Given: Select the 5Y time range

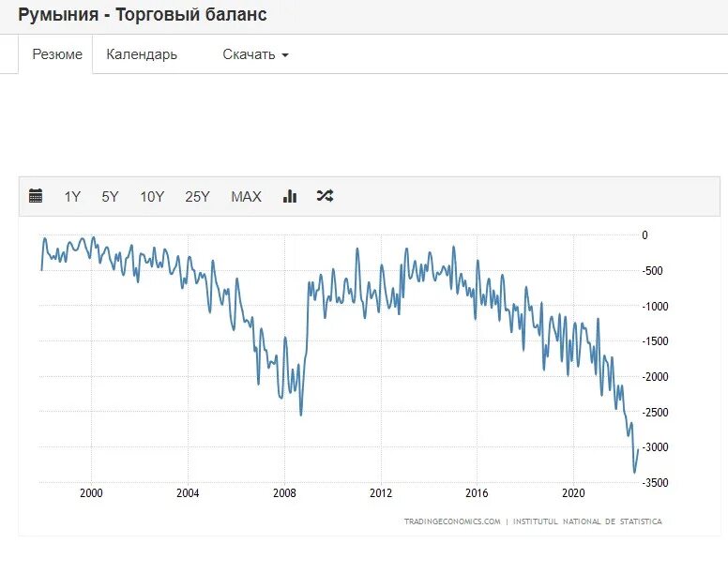Looking at the screenshot, I should click(x=110, y=197).
